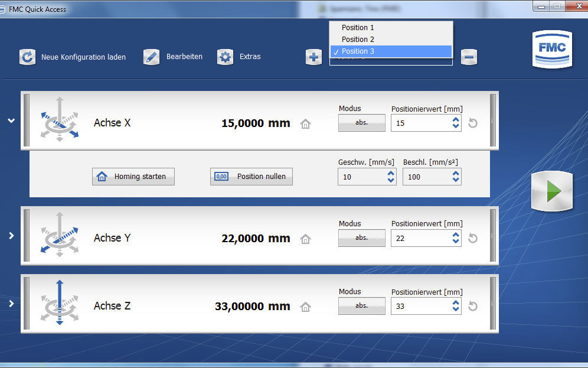Open Extras via the gear icon
Image resolution: width=588 pixels, height=368 pixels.
pyautogui.click(x=225, y=57)
